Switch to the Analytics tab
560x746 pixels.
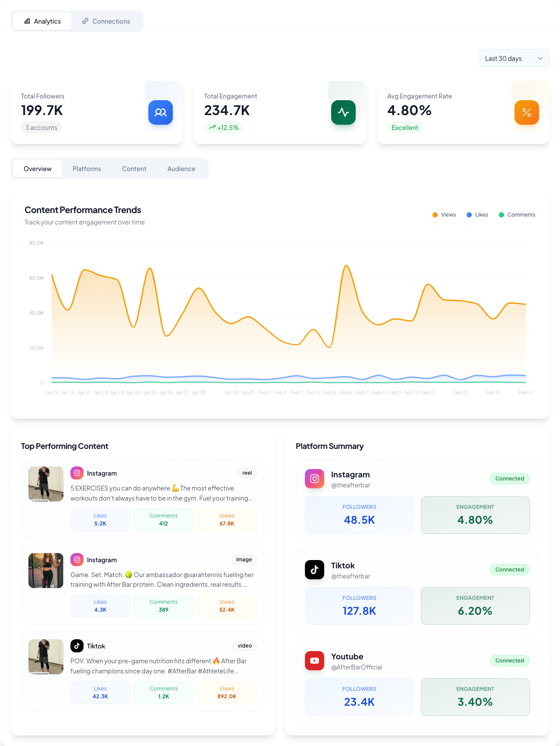tap(42, 21)
